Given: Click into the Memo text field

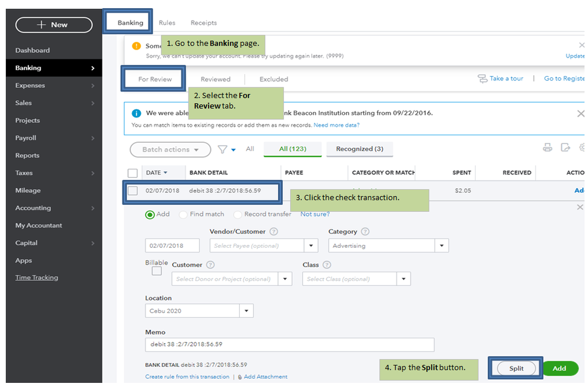Looking at the screenshot, I should 289,345.
